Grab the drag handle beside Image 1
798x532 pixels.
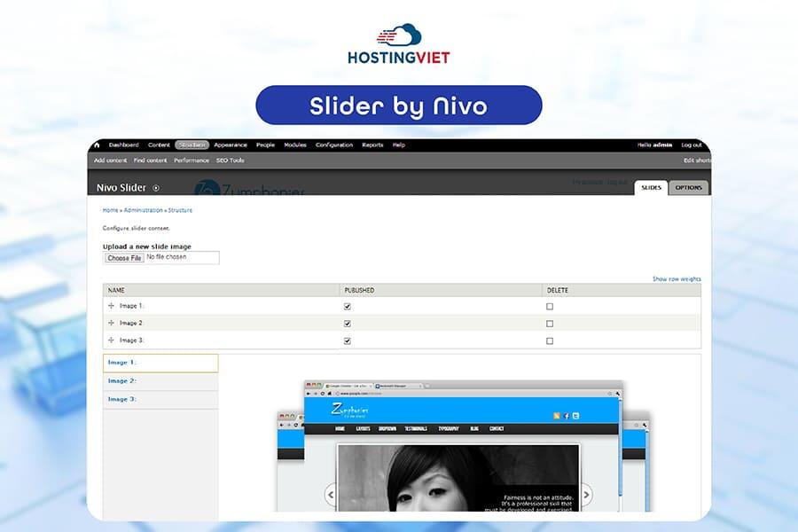click(x=111, y=304)
